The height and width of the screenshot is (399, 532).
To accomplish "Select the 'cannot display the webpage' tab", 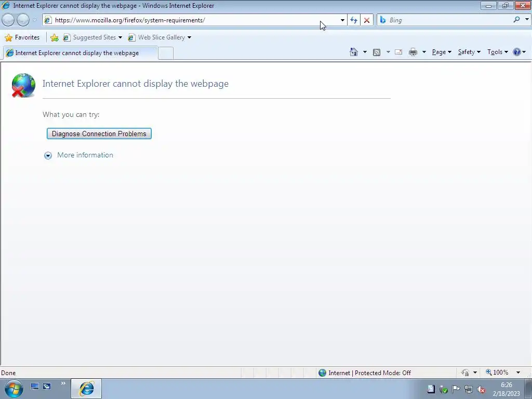I will 81,53.
